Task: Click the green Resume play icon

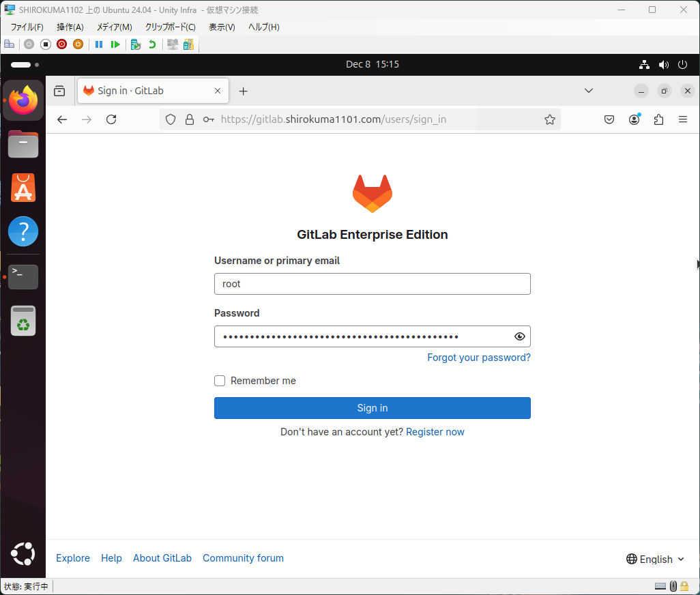Action: (x=115, y=44)
